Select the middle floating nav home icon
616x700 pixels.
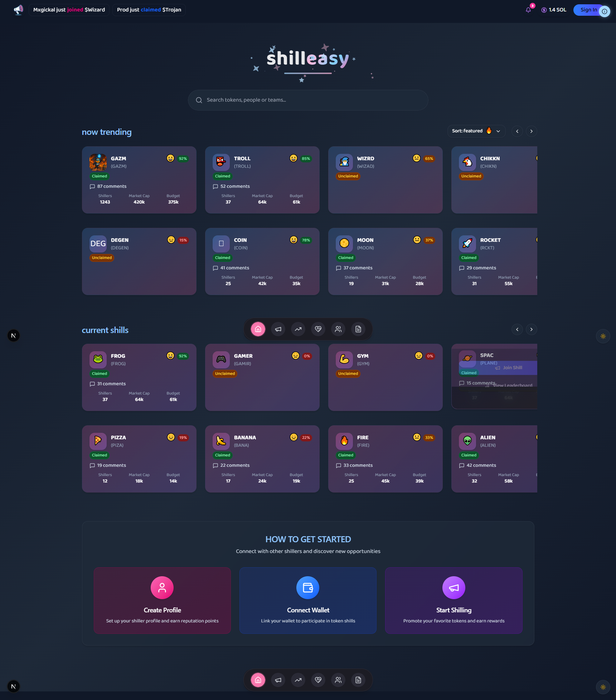pyautogui.click(x=258, y=329)
